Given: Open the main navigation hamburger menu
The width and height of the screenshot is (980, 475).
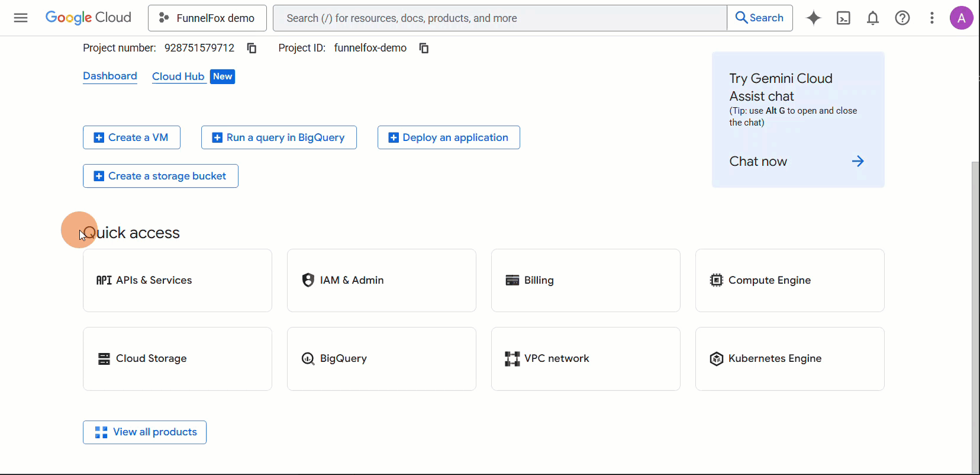Looking at the screenshot, I should click(21, 18).
